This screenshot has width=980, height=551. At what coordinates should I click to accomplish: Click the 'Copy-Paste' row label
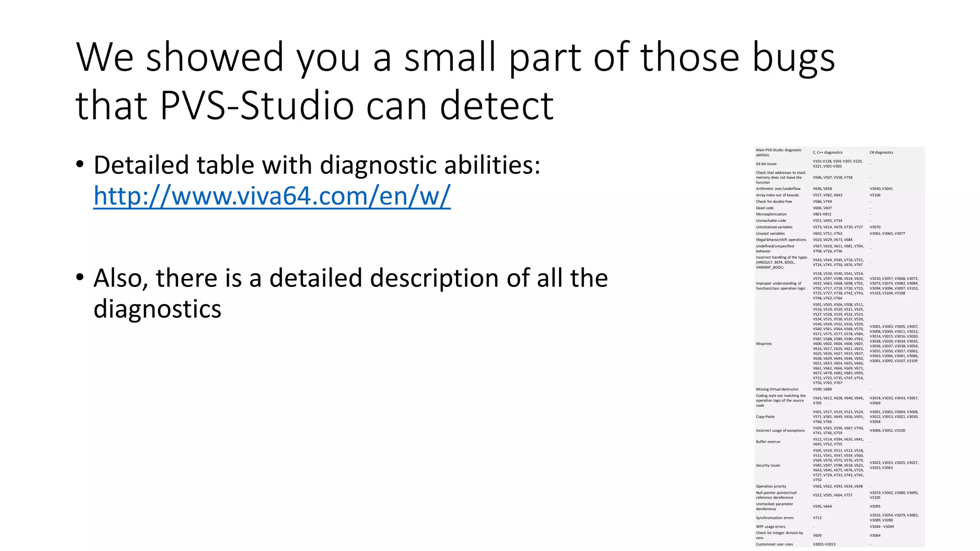point(765,417)
